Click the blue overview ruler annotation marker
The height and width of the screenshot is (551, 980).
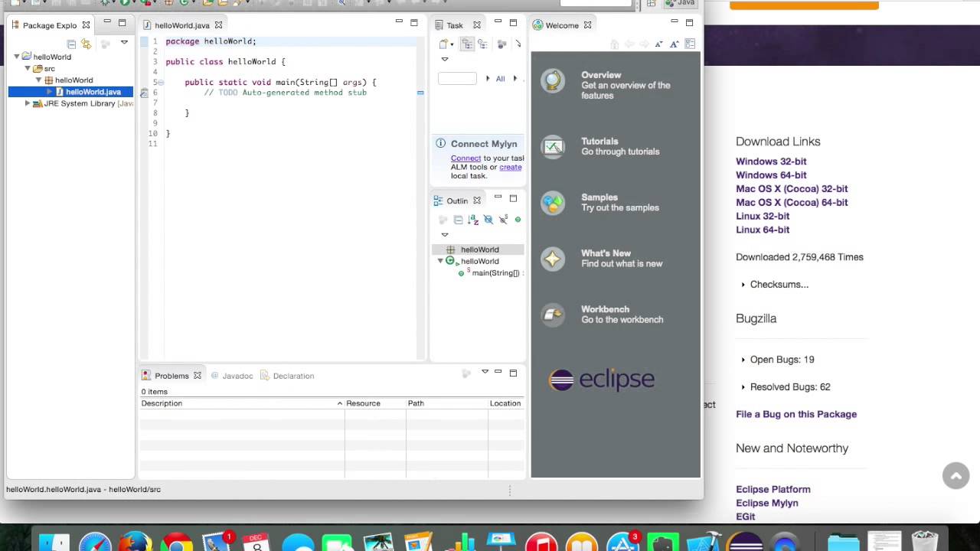(x=420, y=93)
